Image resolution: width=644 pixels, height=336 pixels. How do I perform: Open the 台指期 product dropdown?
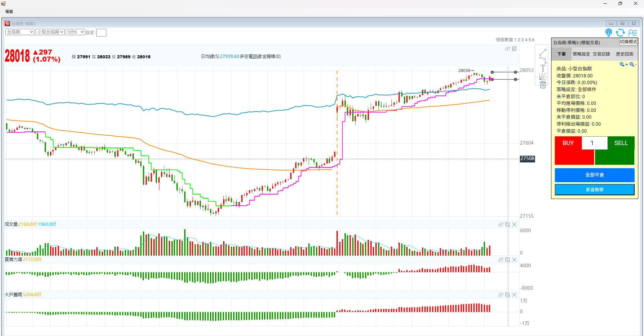point(20,32)
